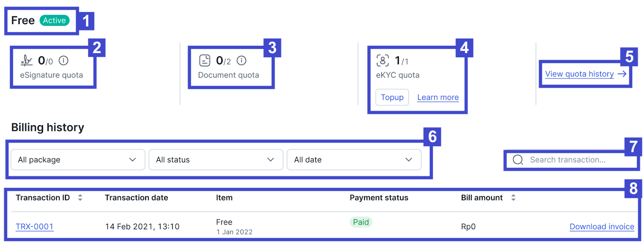The width and height of the screenshot is (644, 247).
Task: Open View quota history link
Action: point(579,74)
